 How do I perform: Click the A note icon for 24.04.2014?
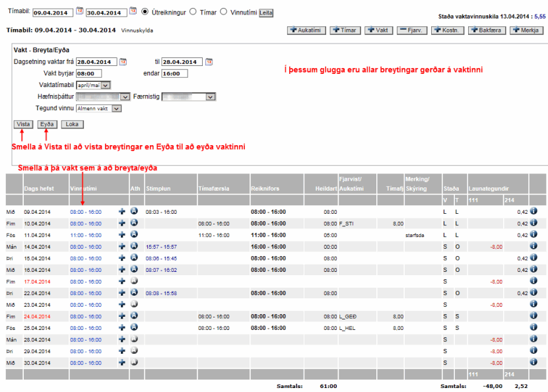134,315
